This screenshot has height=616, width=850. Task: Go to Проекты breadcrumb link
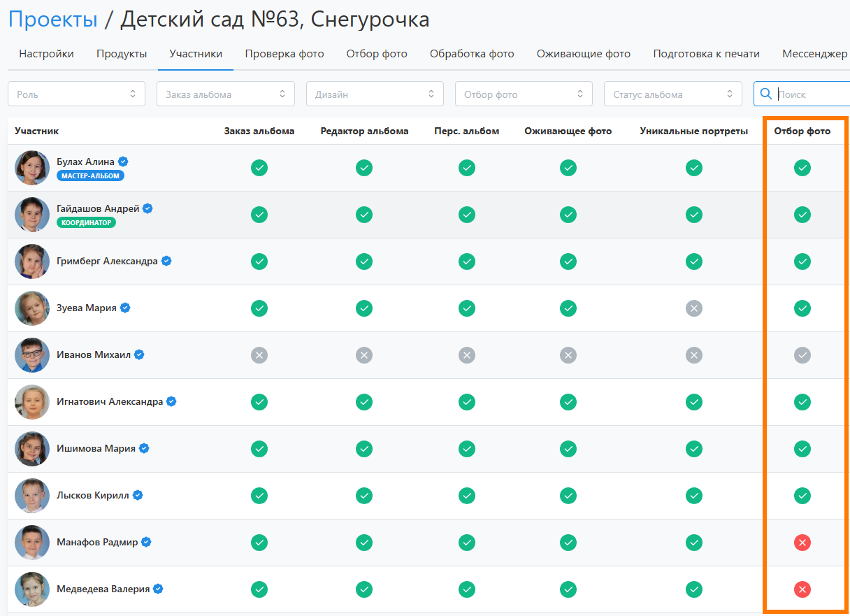pyautogui.click(x=53, y=20)
